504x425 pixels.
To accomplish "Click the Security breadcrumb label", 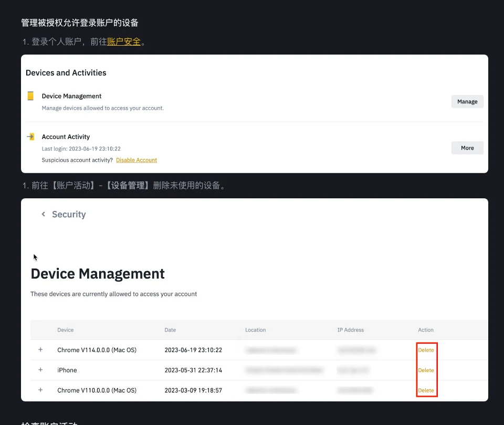I will pos(69,214).
